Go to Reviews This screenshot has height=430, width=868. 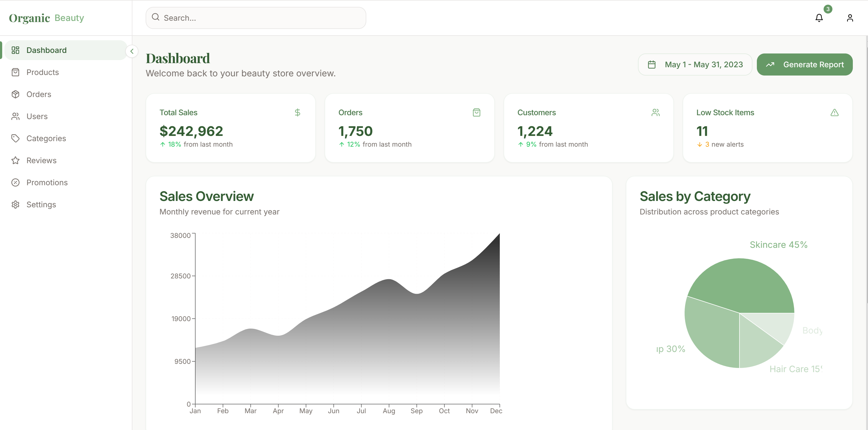[65, 161]
